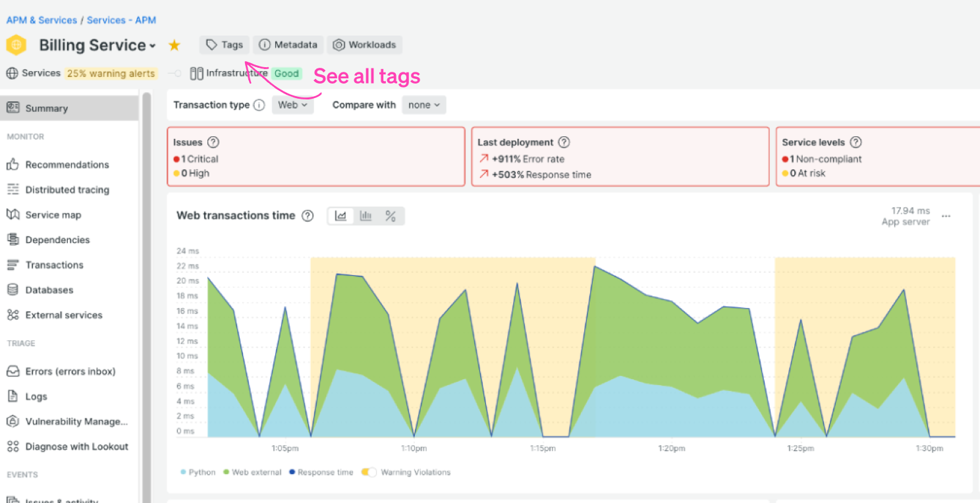
Task: Open the APM & Services breadcrumb link
Action: pyautogui.click(x=41, y=20)
